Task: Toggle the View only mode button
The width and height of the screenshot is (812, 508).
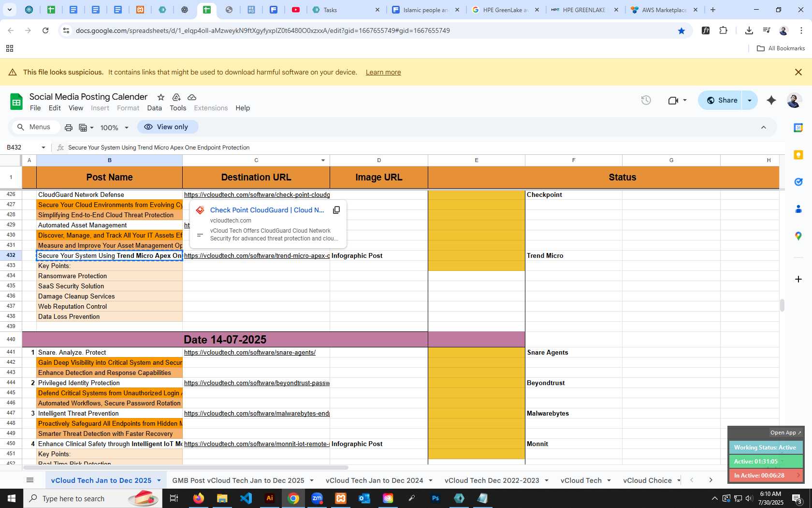Action: [x=167, y=127]
